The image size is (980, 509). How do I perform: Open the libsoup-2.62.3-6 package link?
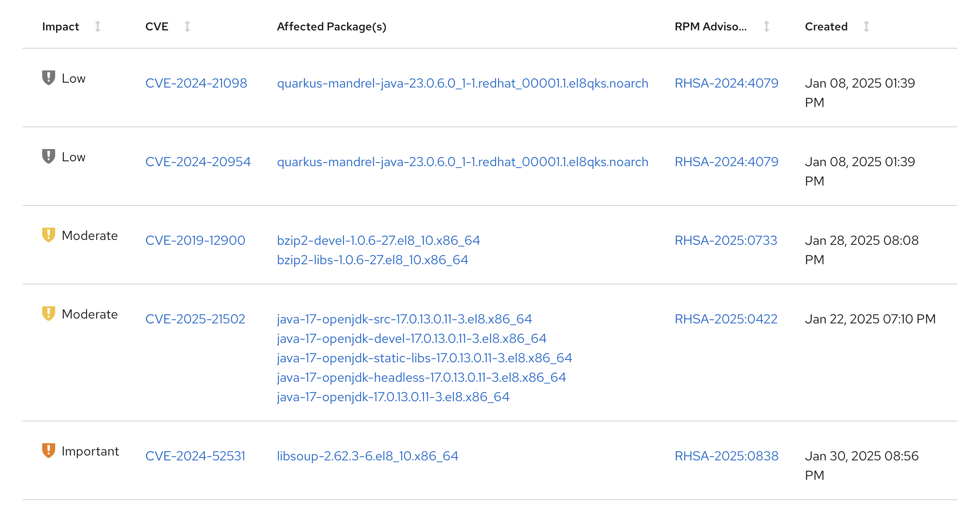[x=367, y=456]
